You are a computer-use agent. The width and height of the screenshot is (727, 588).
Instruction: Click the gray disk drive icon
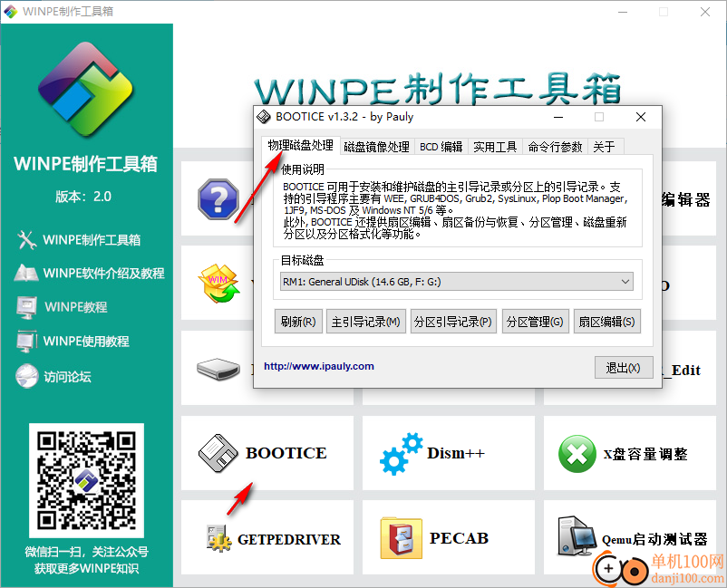click(218, 369)
